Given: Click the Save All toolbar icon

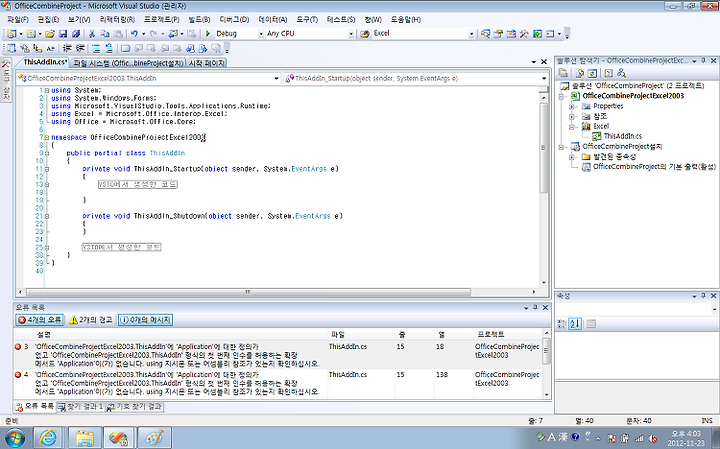Looking at the screenshot, I should (76, 34).
